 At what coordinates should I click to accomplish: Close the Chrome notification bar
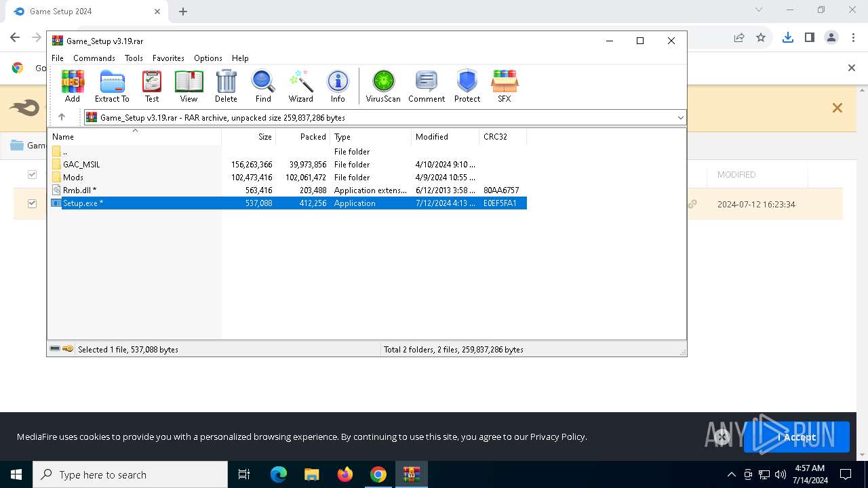click(x=852, y=67)
